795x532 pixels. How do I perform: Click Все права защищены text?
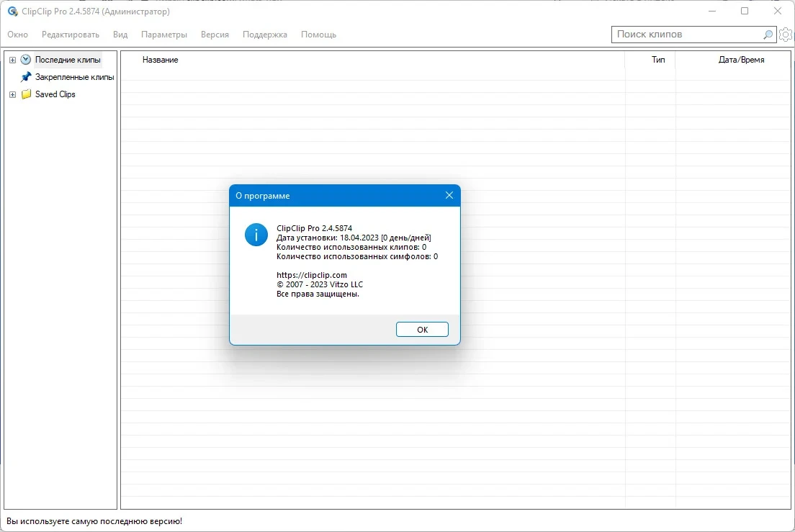[x=318, y=294]
